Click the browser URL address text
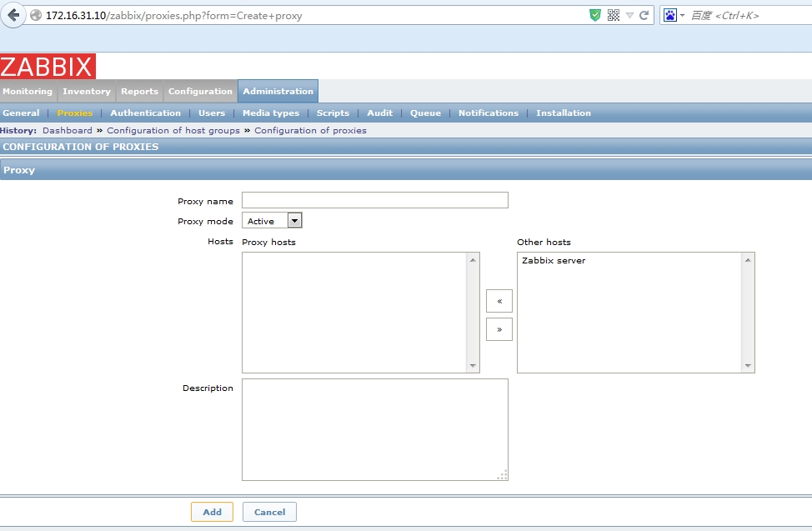The height and width of the screenshot is (531, 812). coord(174,16)
